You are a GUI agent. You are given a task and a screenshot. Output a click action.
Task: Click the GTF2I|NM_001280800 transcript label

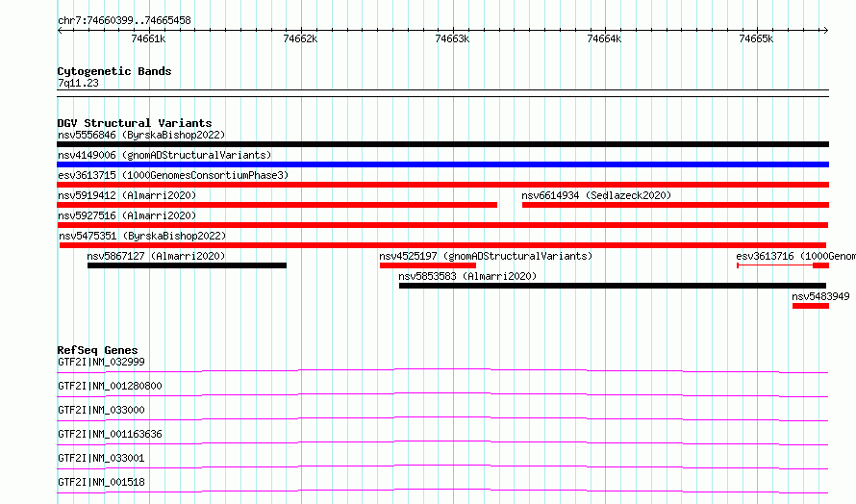110,386
